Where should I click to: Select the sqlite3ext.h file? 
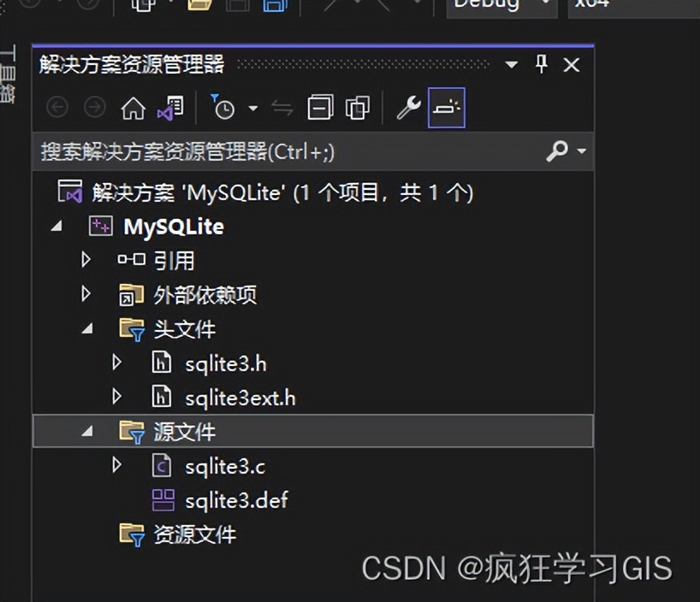click(240, 398)
